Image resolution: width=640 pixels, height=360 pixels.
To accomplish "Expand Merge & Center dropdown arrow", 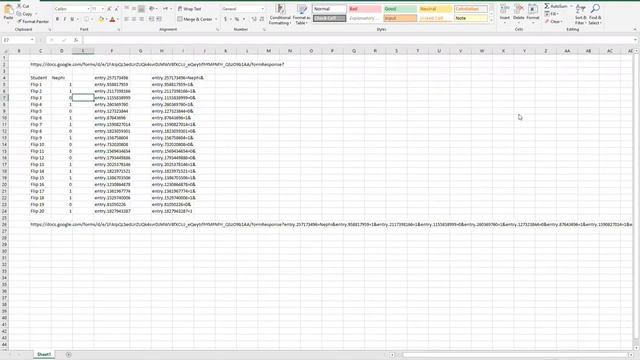I will coord(216,19).
